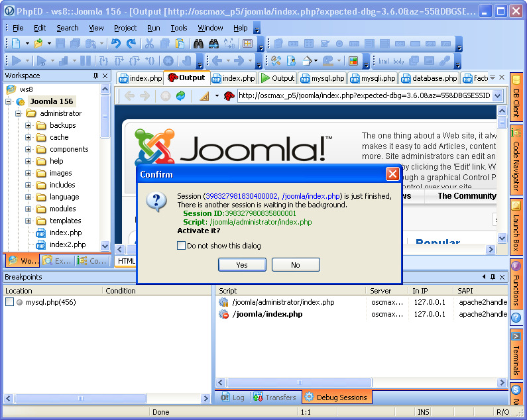This screenshot has width=527, height=420.
Task: Click Yes in Confirm dialog
Action: [242, 265]
